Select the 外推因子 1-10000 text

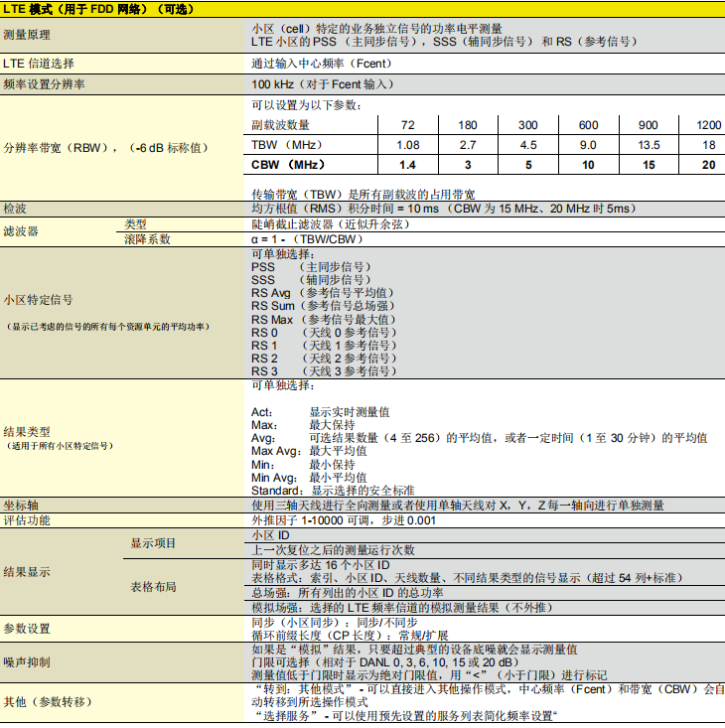click(298, 520)
